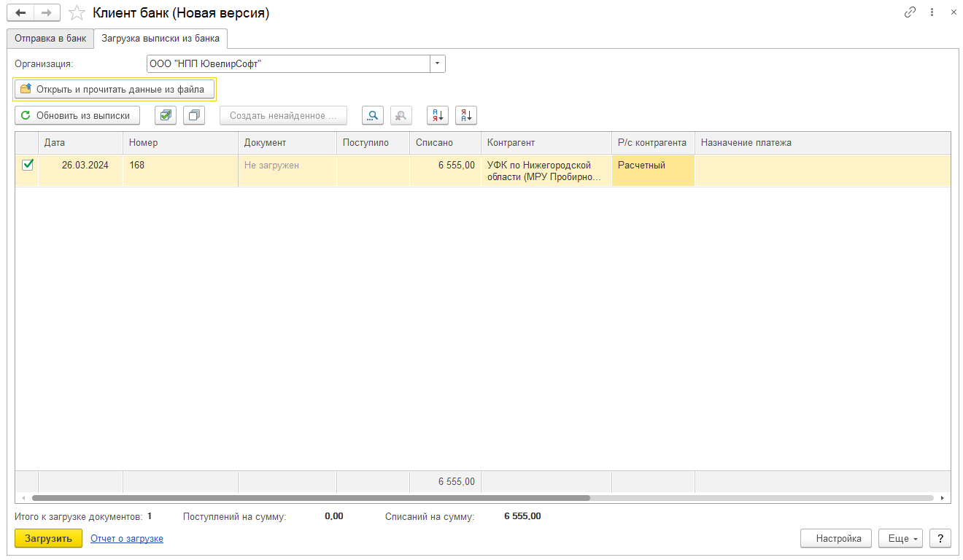
Task: Click the Контрагент column header
Action: point(546,143)
